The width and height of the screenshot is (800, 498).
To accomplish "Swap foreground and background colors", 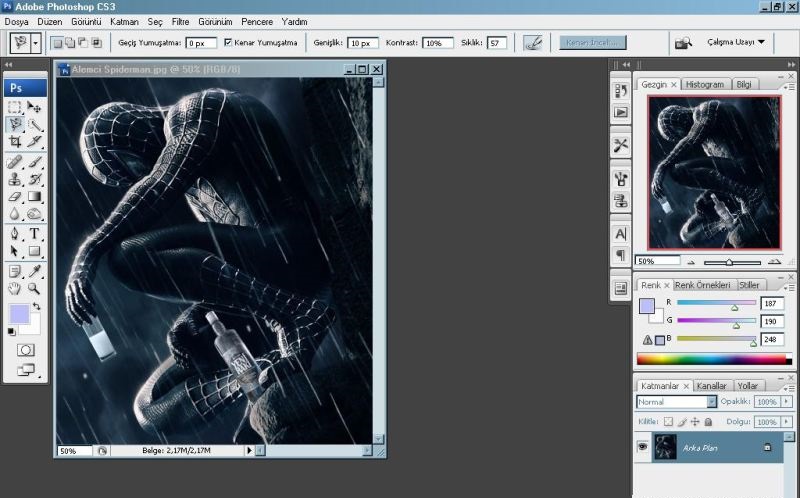I will (x=37, y=306).
